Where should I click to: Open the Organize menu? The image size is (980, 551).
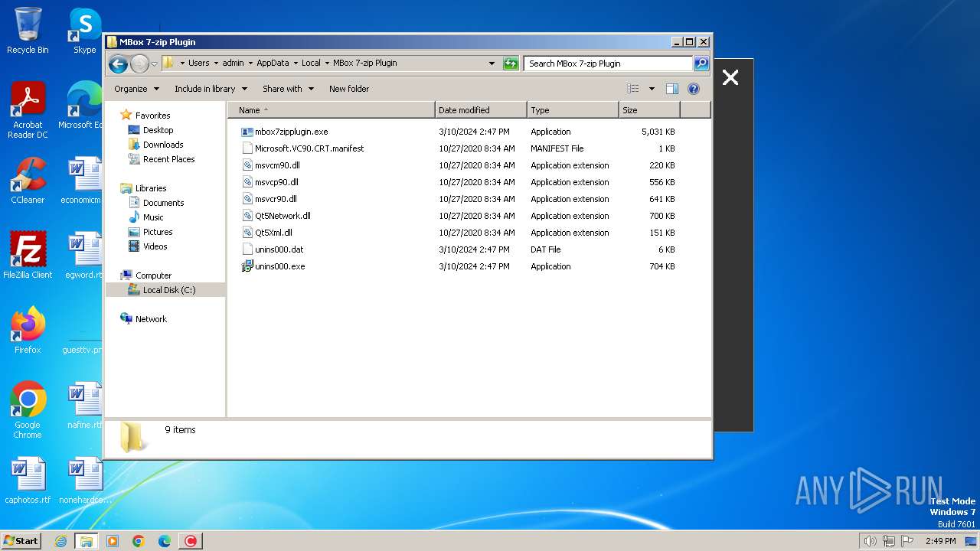[136, 89]
